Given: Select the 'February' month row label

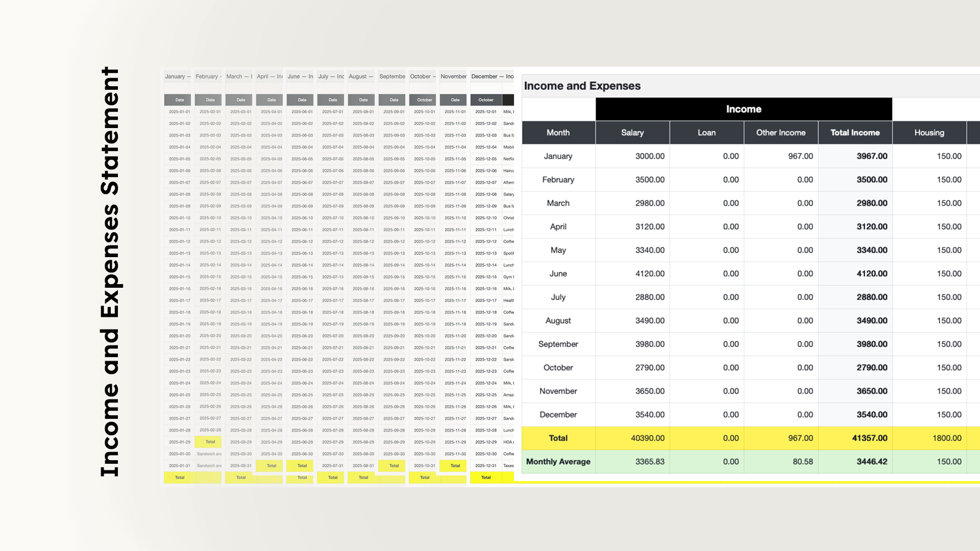Looking at the screenshot, I should pyautogui.click(x=558, y=180).
